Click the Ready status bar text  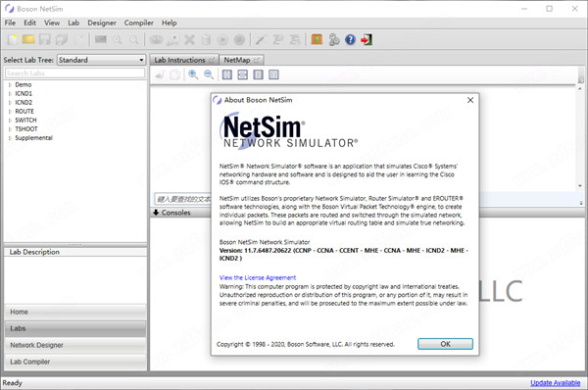(13, 383)
